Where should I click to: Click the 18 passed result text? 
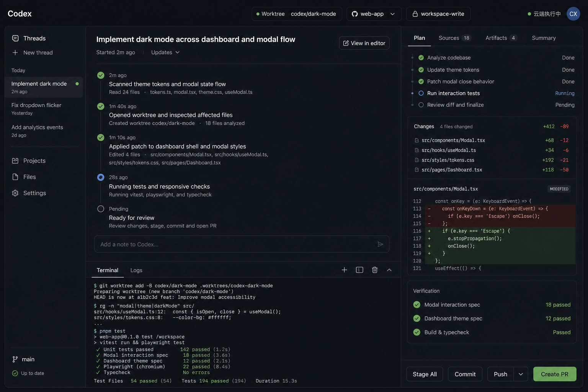click(x=558, y=305)
